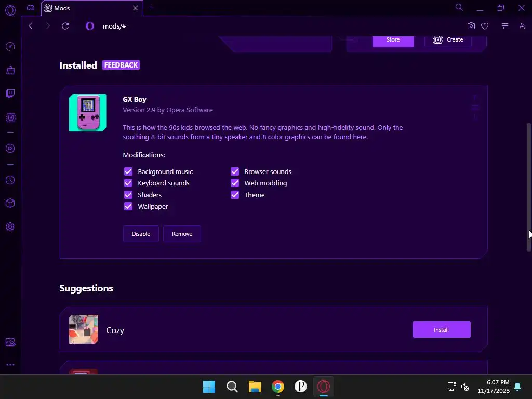Open profile account icon

point(522,26)
